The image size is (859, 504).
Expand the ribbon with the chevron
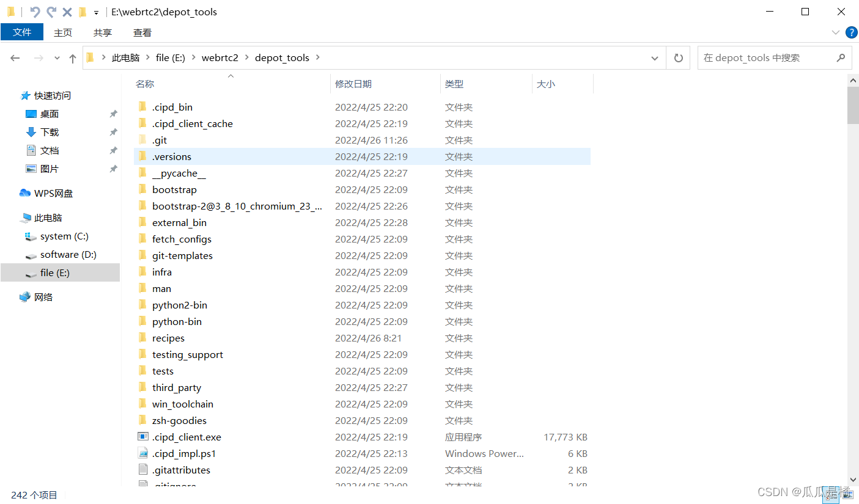tap(836, 32)
